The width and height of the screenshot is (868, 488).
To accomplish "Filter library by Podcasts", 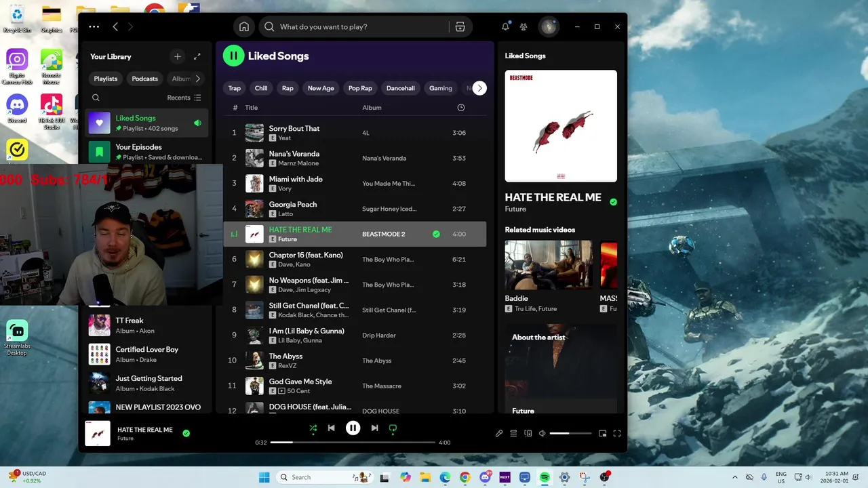I will click(144, 79).
